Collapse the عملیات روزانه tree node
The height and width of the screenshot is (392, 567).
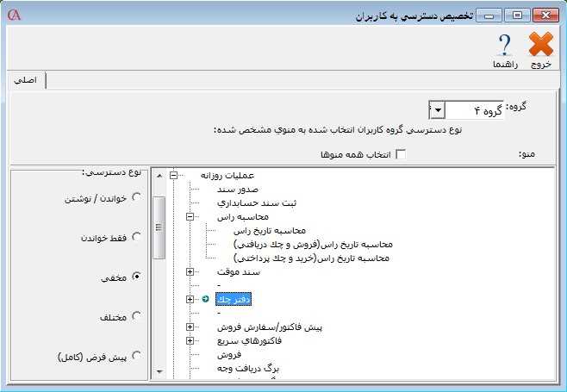pyautogui.click(x=174, y=175)
